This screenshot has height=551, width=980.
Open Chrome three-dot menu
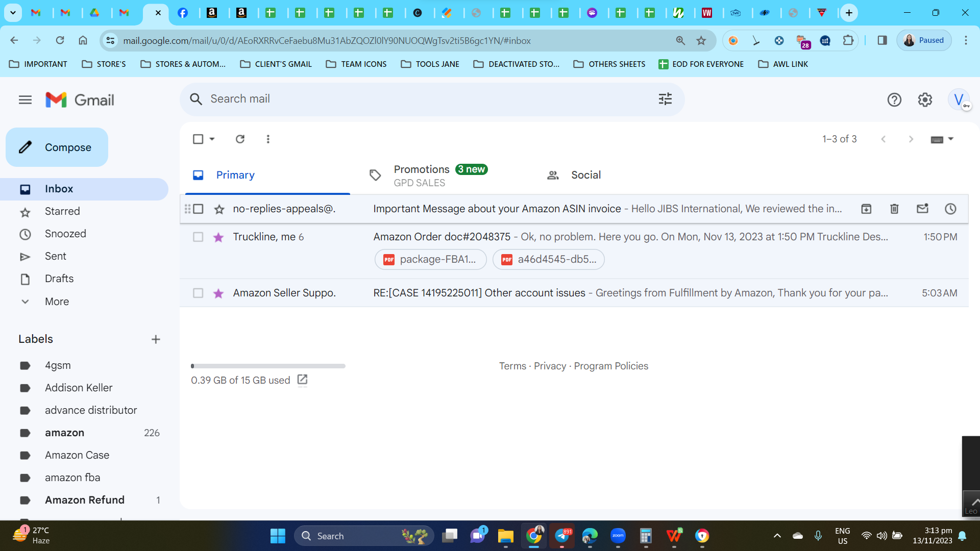(x=966, y=40)
